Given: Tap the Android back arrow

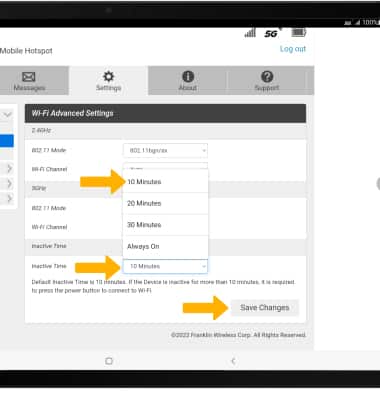Looking at the screenshot, I should pos(233,361).
